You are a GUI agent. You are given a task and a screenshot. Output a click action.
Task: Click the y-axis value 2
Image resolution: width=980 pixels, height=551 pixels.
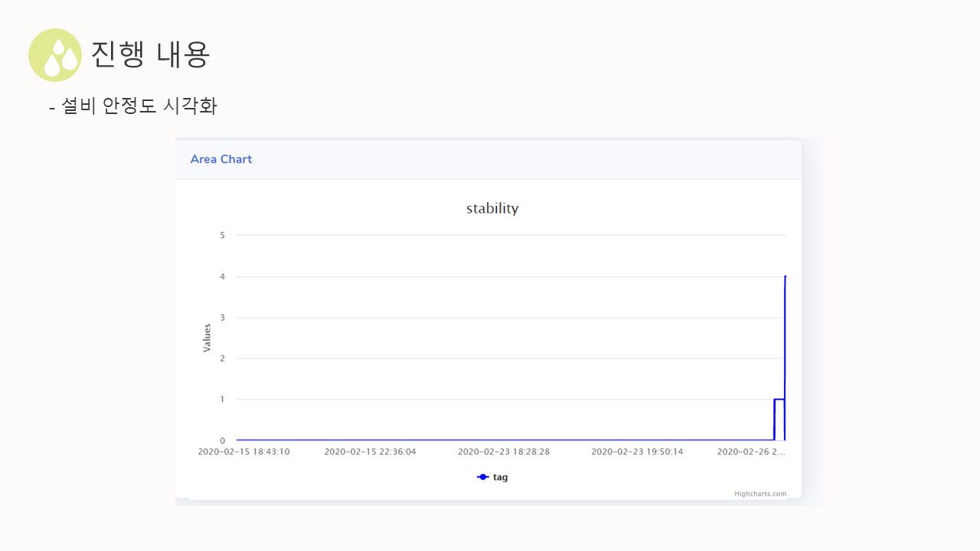click(x=222, y=358)
